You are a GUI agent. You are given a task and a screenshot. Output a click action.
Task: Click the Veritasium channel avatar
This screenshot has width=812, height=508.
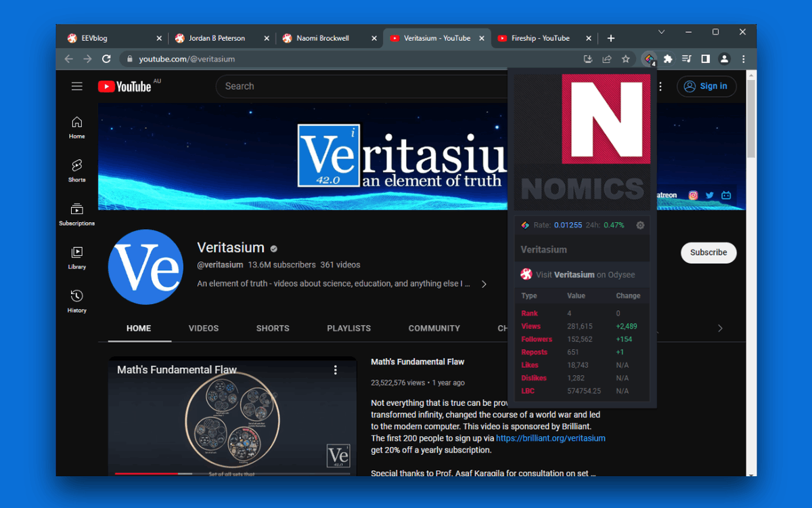pos(145,267)
